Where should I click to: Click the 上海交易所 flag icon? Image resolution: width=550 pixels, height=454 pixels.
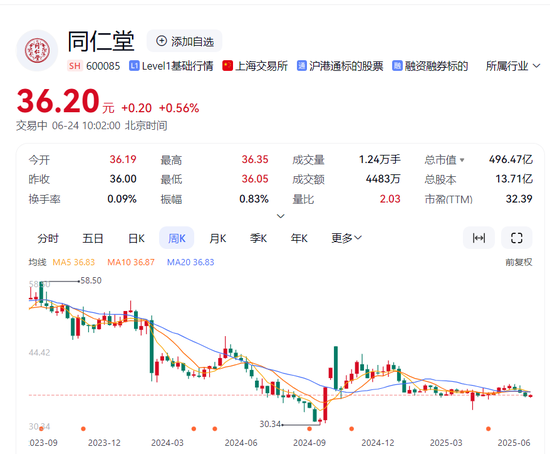[x=227, y=66]
